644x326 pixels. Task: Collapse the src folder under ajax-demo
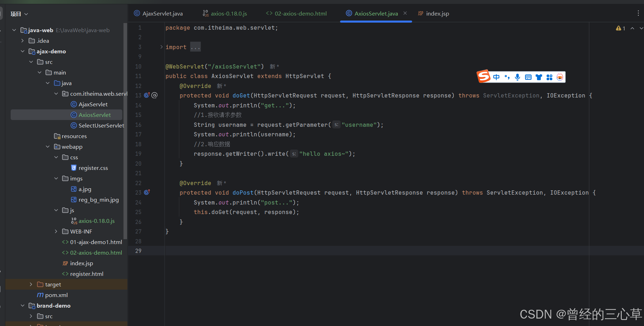[x=31, y=62]
